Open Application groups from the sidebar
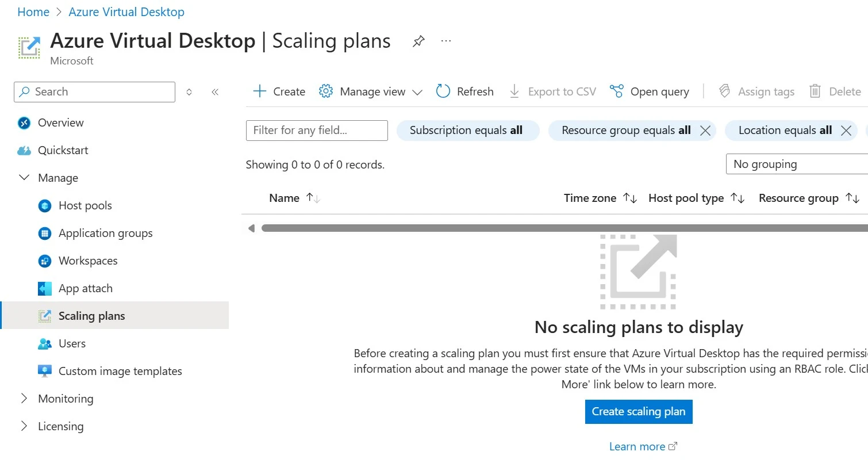Image resolution: width=868 pixels, height=463 pixels. click(105, 233)
